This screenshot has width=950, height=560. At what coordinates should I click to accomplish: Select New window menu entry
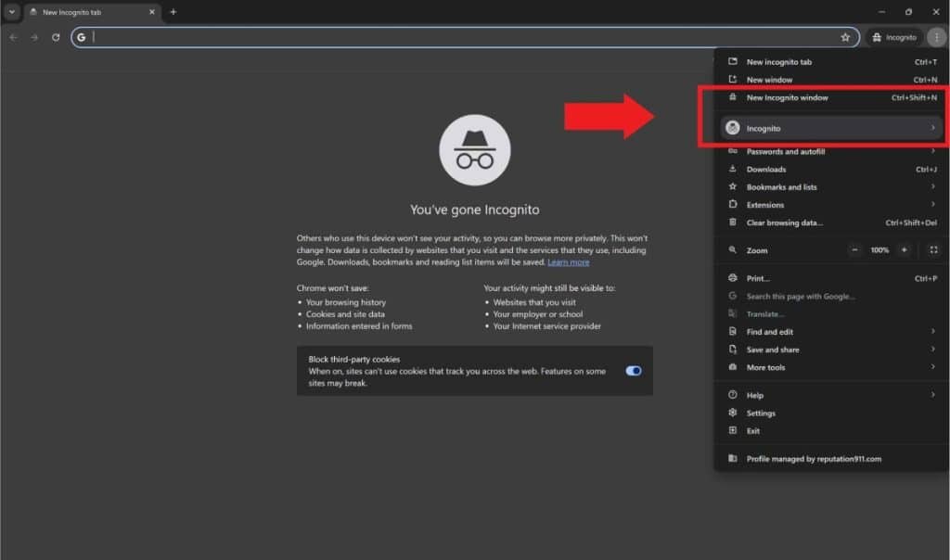tap(831, 80)
